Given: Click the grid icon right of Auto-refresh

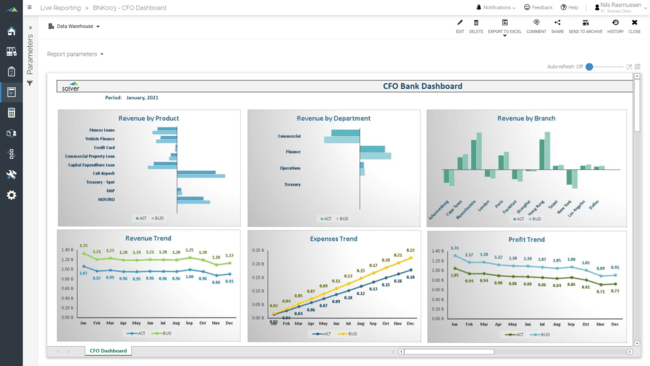Looking at the screenshot, I should [638, 67].
